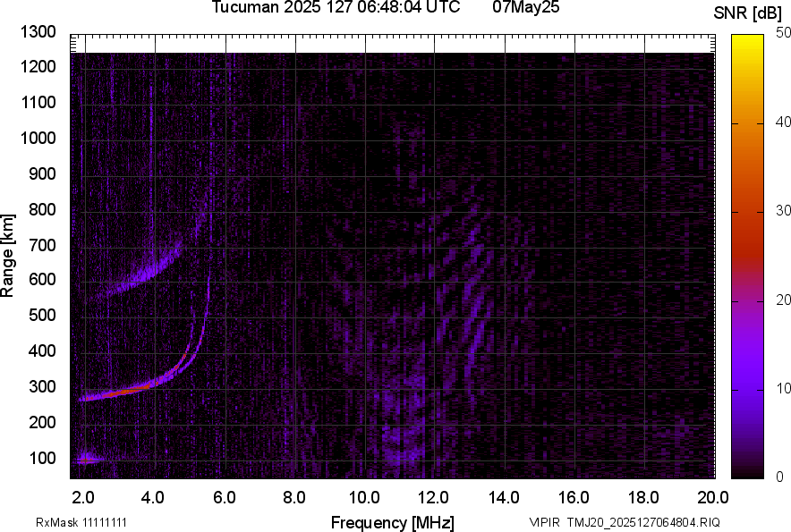The height and width of the screenshot is (532, 791).
Task: Click the colorbar value '40'
Action: tap(783, 122)
